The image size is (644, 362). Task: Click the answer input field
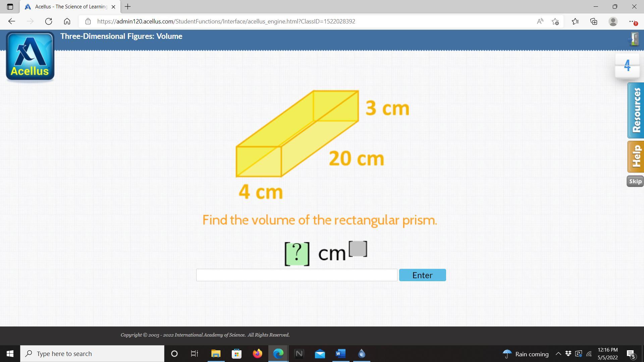297,275
